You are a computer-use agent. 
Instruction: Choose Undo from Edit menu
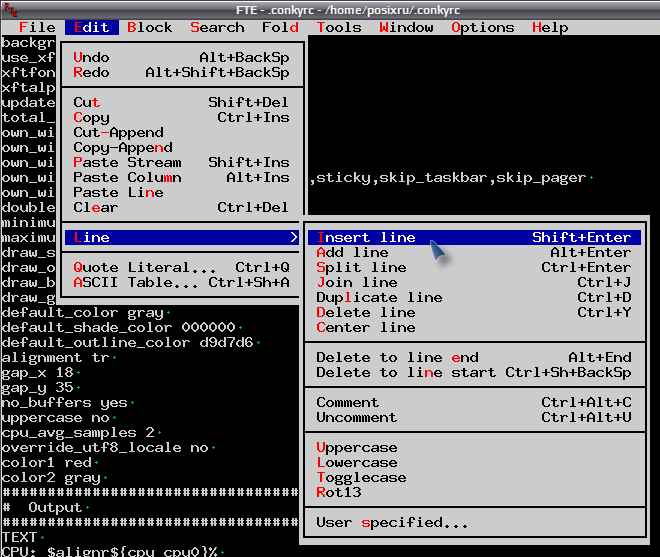(x=181, y=57)
